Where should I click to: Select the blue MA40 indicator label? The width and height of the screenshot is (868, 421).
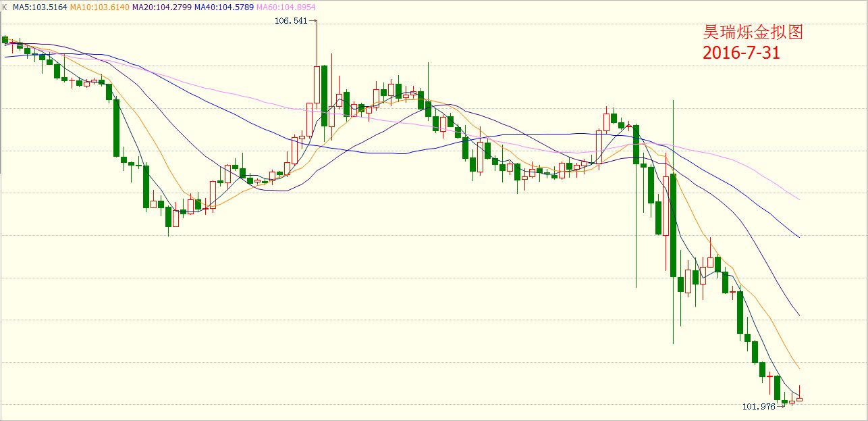[x=223, y=7]
